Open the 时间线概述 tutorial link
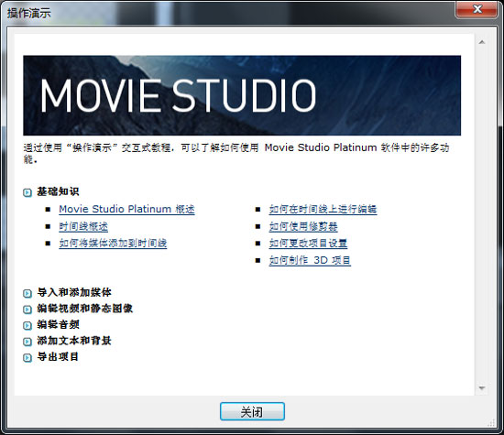 pyautogui.click(x=83, y=226)
